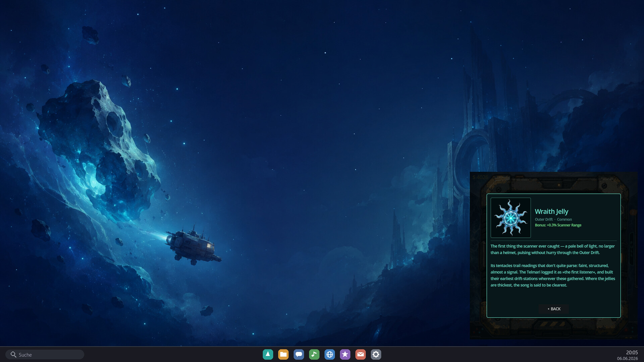Open the purple star app in taskbar

tap(345, 354)
